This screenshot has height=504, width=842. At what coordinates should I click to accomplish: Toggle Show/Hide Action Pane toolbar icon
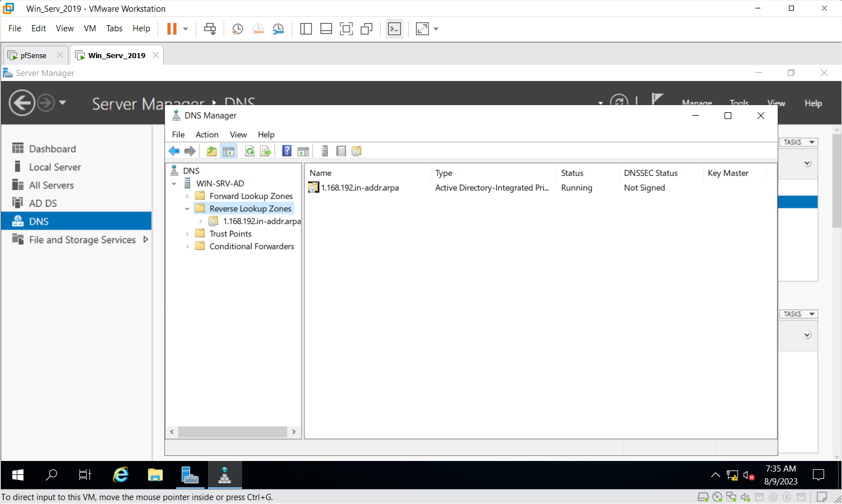point(303,151)
